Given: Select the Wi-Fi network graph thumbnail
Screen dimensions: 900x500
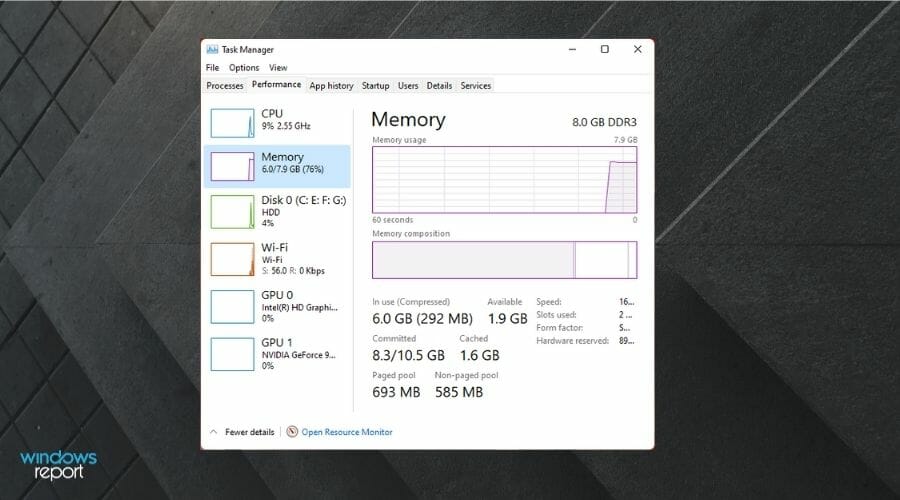Looking at the screenshot, I should (x=232, y=259).
